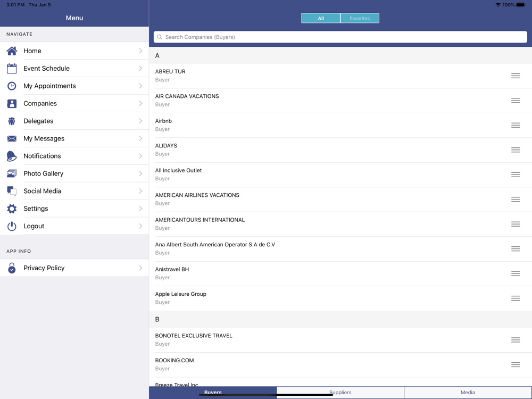Focus the Search Companies (Buyers) field
Screen dimensions: 532x399
pyautogui.click(x=340, y=37)
